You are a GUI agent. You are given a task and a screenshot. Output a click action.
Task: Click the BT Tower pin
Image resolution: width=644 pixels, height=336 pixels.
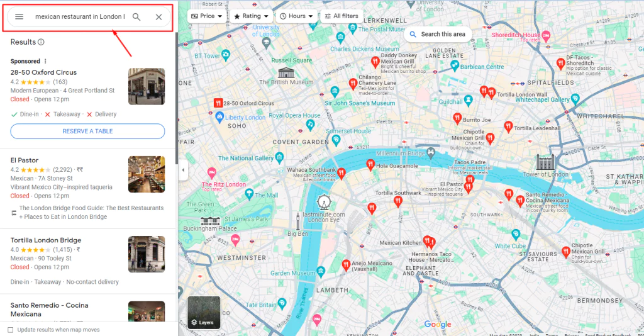(x=226, y=55)
